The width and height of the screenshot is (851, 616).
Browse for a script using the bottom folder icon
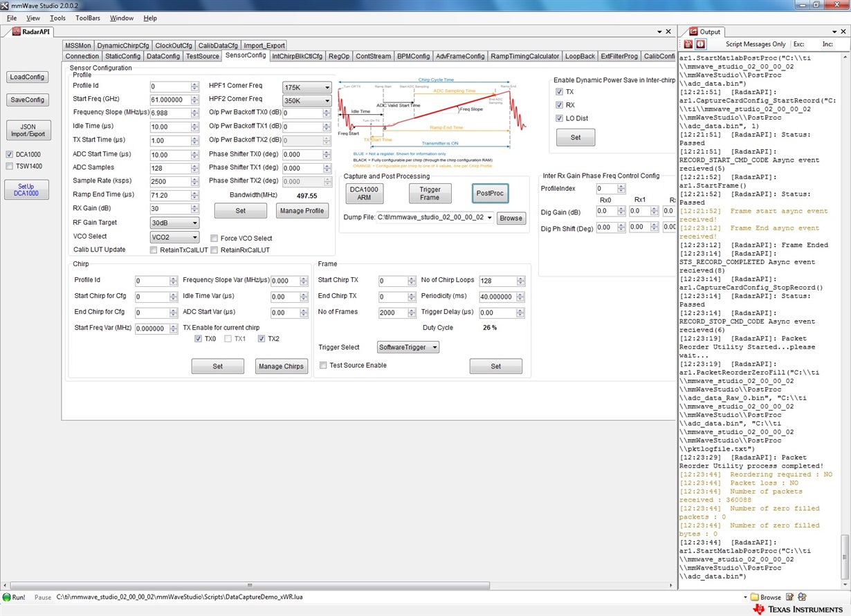765,597
